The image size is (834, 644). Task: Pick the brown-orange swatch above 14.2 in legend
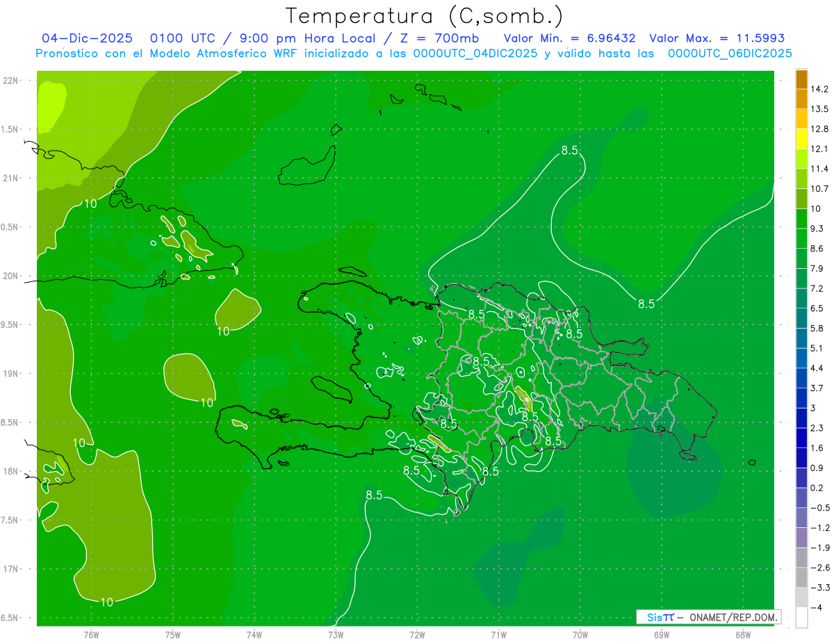[x=801, y=79]
